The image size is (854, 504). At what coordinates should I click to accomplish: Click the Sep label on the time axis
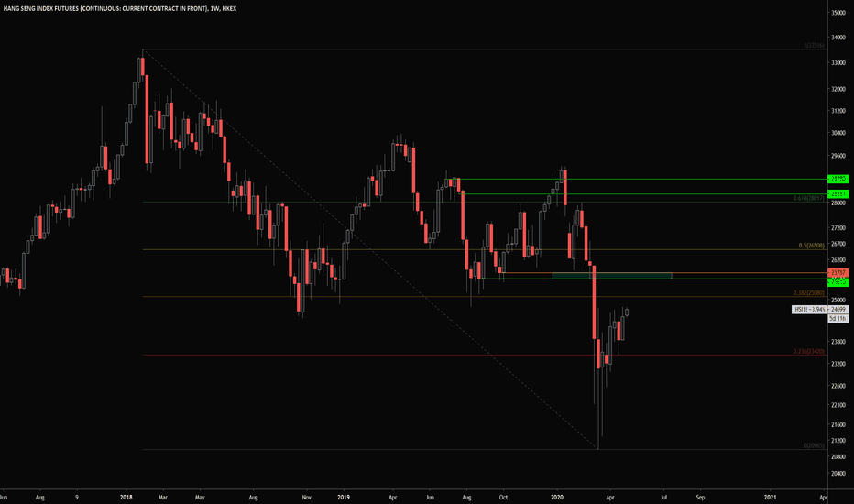[700, 497]
